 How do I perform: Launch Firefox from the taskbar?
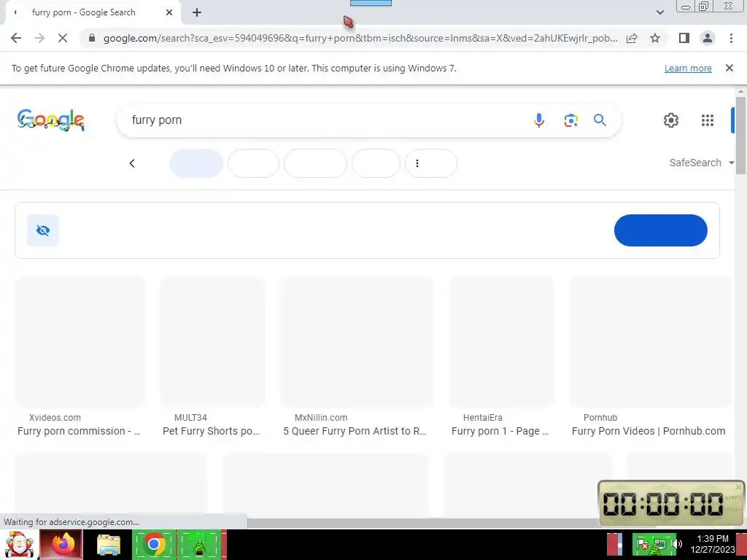click(x=63, y=545)
